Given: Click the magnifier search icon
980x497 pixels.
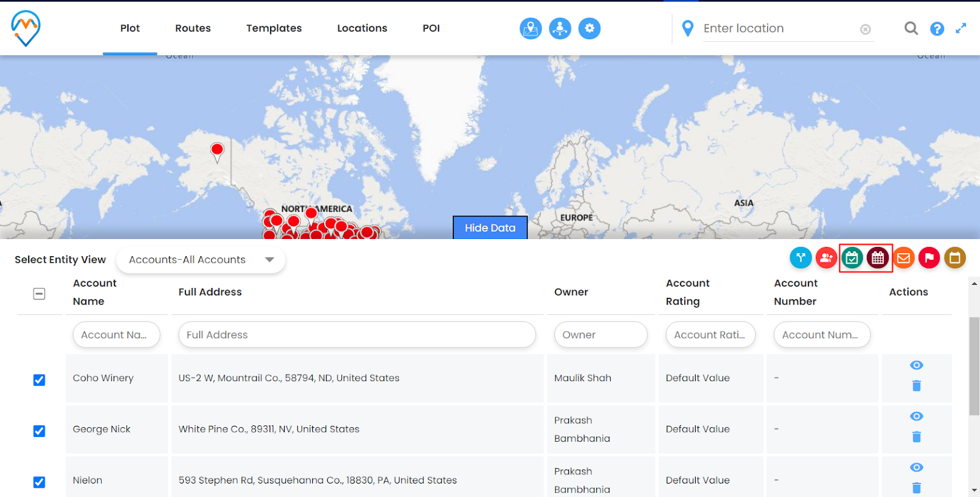Looking at the screenshot, I should (911, 28).
